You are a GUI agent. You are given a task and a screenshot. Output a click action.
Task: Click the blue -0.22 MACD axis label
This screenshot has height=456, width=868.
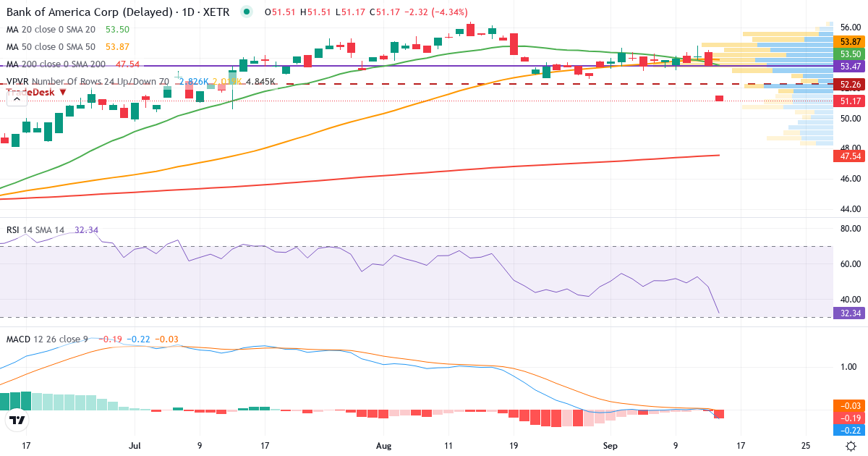click(x=850, y=429)
